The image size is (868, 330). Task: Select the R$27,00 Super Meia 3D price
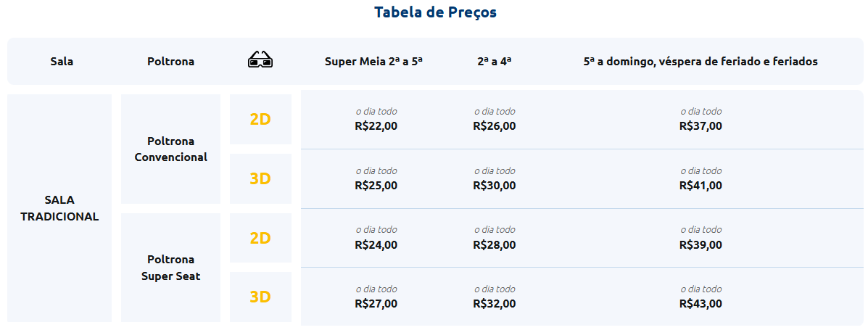point(376,304)
